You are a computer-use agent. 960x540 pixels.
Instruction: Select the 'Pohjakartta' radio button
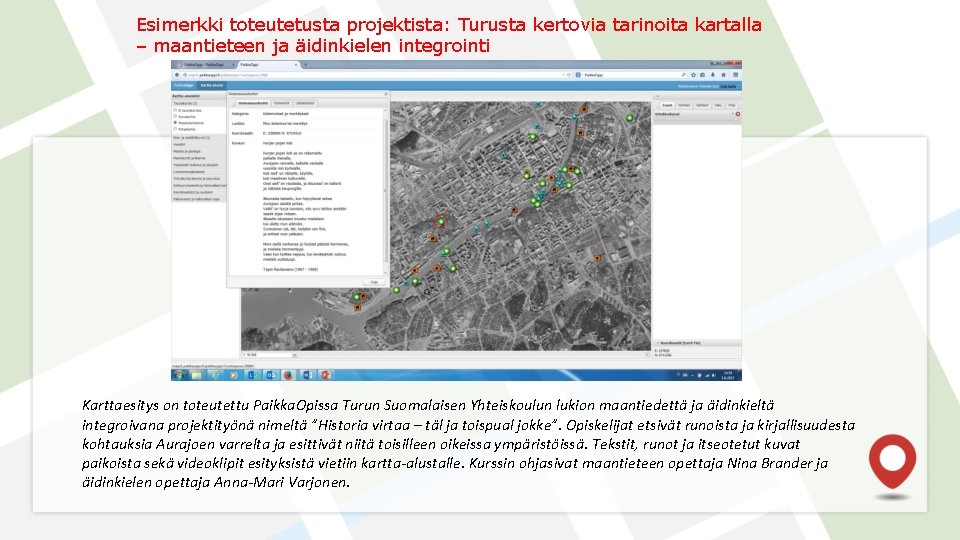tap(175, 129)
